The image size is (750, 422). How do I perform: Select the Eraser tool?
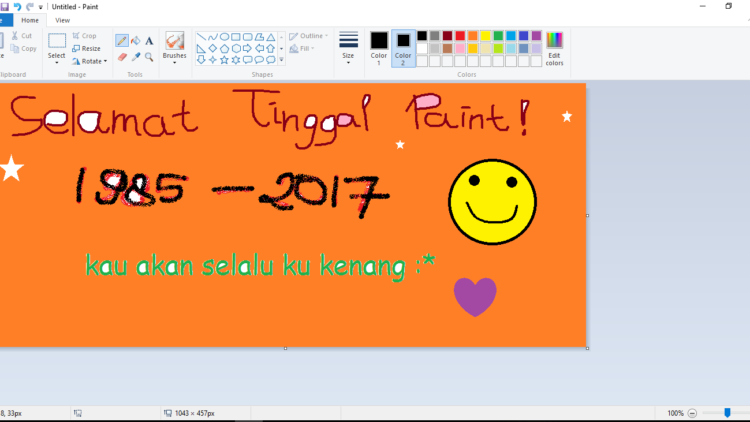[122, 57]
